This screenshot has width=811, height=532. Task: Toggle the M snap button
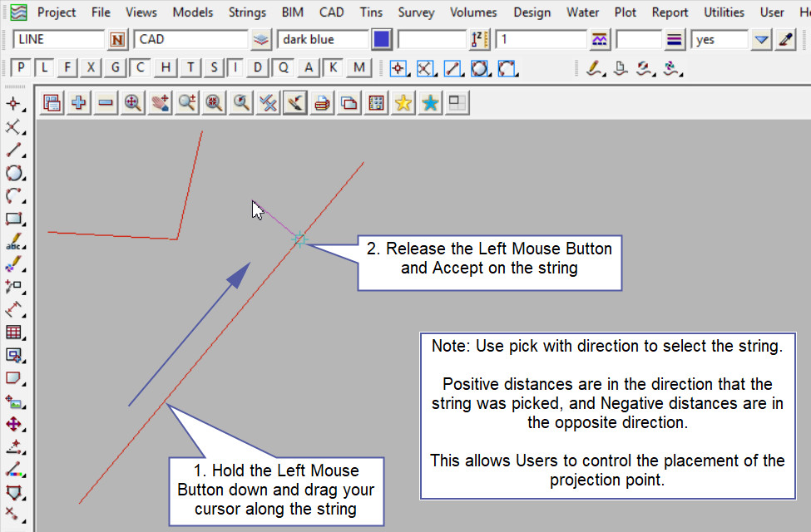coord(359,67)
